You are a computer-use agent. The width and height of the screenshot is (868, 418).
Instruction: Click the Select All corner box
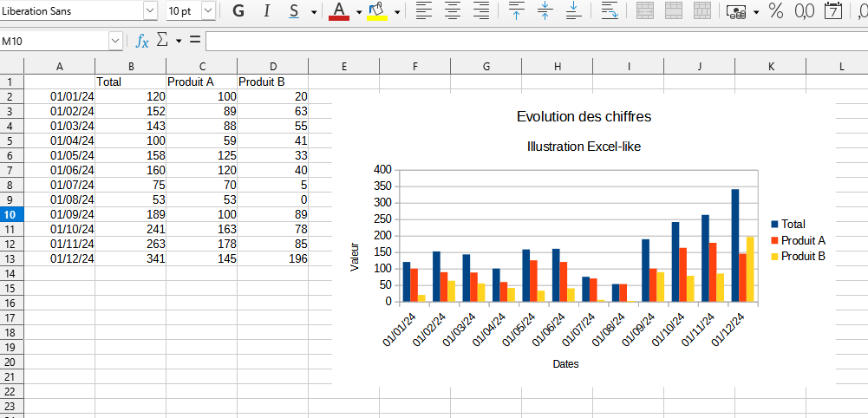click(11, 67)
